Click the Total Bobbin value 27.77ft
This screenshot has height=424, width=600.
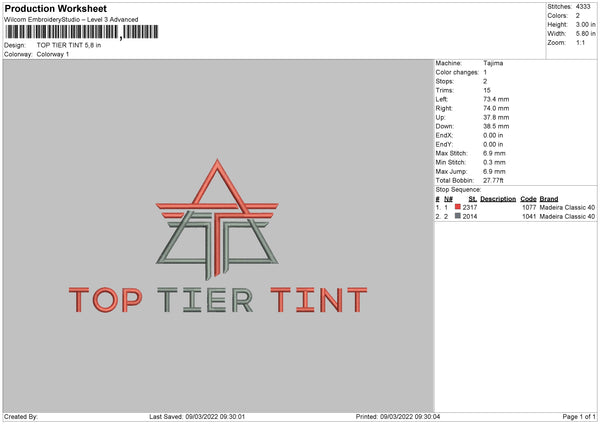[493, 180]
